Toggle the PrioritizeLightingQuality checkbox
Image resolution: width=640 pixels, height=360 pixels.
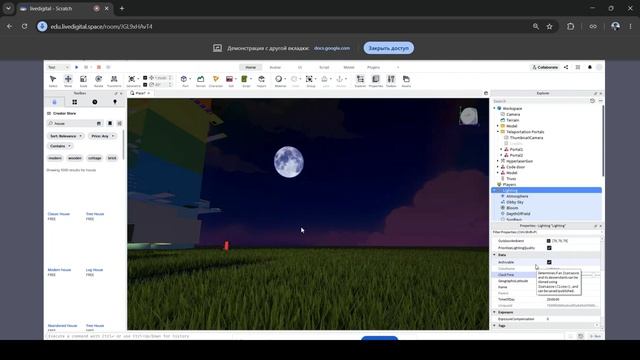549,248
